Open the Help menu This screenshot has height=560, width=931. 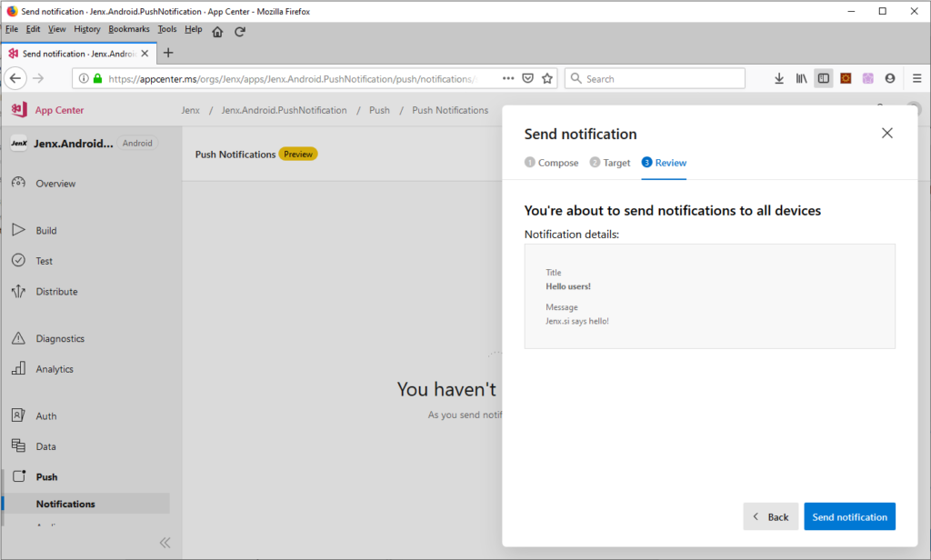click(x=194, y=29)
